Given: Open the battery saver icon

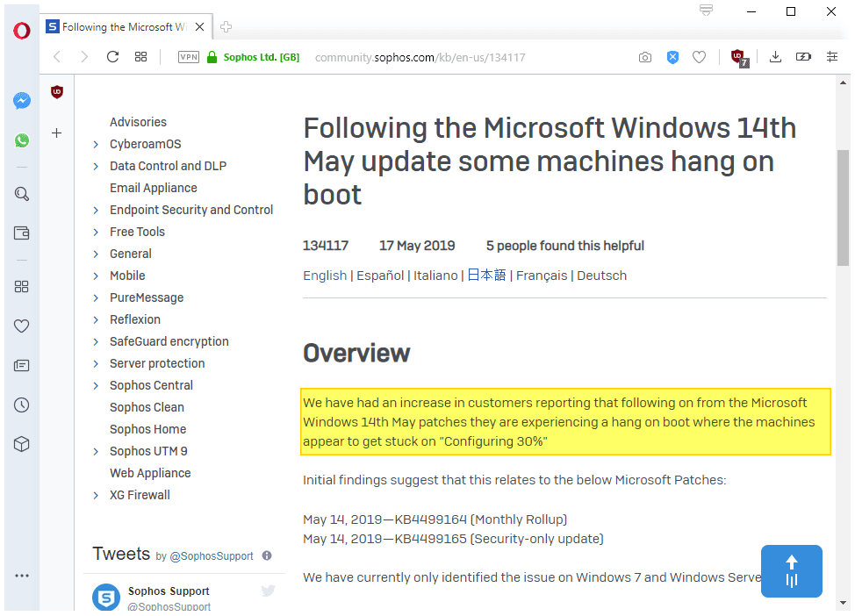Looking at the screenshot, I should (804, 57).
